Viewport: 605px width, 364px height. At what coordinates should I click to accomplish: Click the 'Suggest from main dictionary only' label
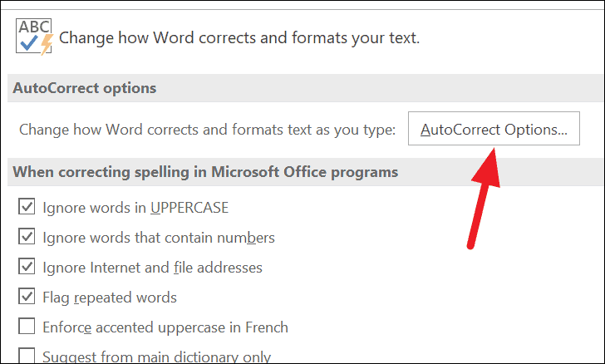(156, 357)
